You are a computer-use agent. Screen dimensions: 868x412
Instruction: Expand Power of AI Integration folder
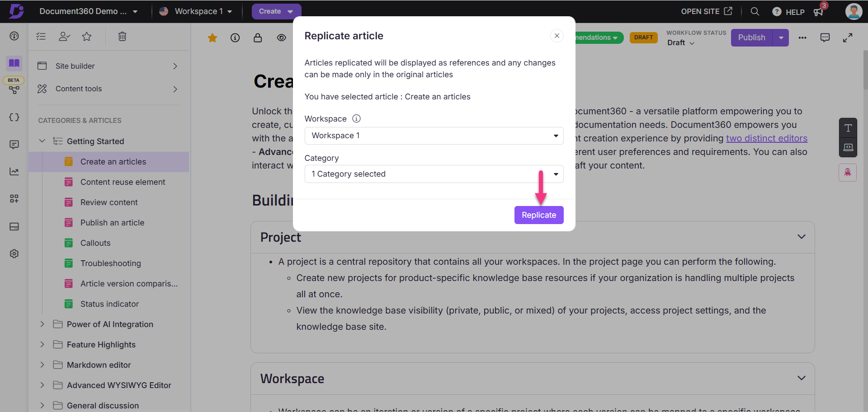[42, 324]
